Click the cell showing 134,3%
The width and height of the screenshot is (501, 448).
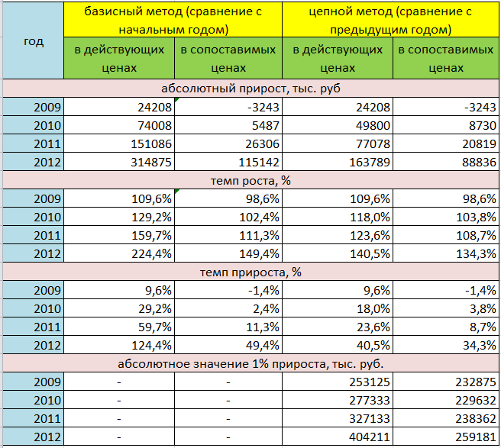[446, 253]
